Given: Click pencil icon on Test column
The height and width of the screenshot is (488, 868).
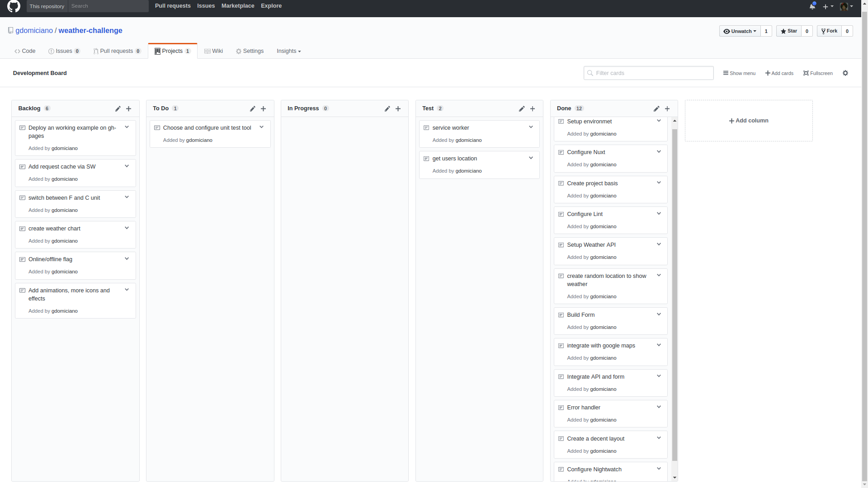Looking at the screenshot, I should 521,109.
